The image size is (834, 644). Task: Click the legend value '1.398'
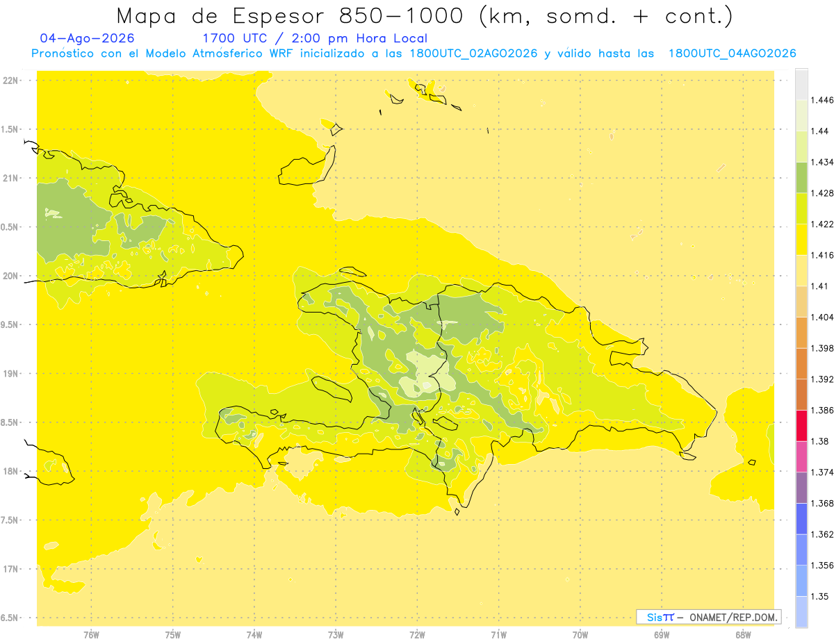tap(822, 348)
